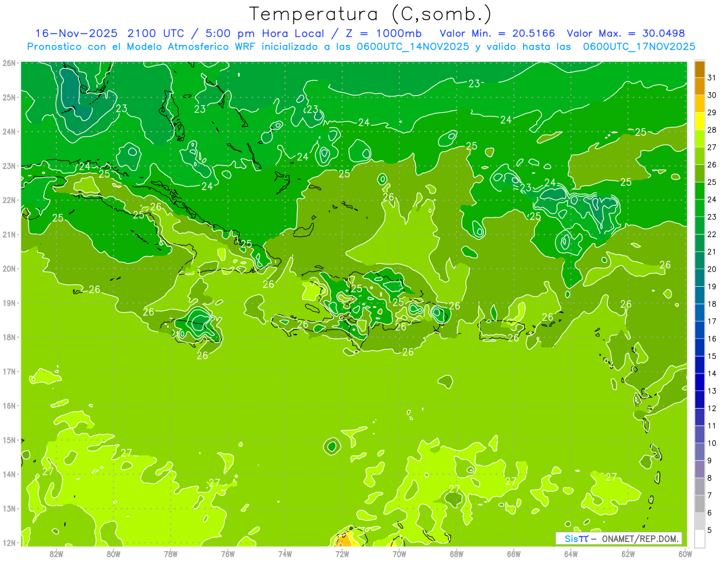Click the 16N latitude axis label

pos(9,406)
